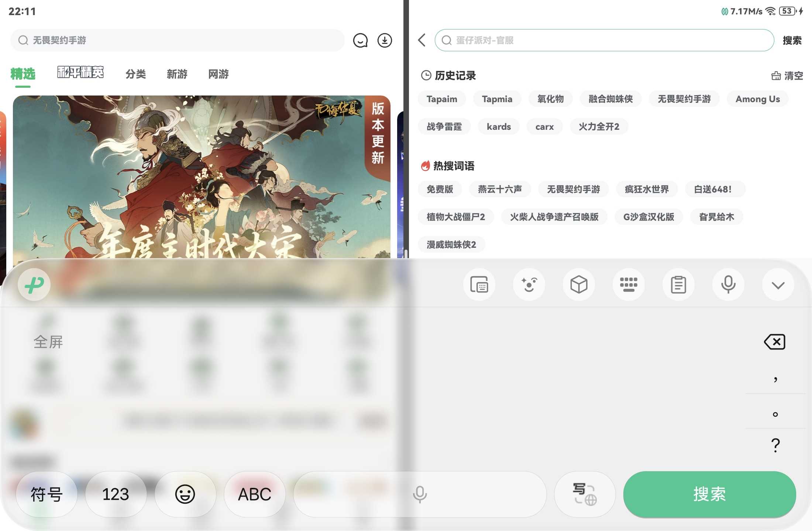
Task: Open the AI emoji face icon
Action: click(x=529, y=285)
